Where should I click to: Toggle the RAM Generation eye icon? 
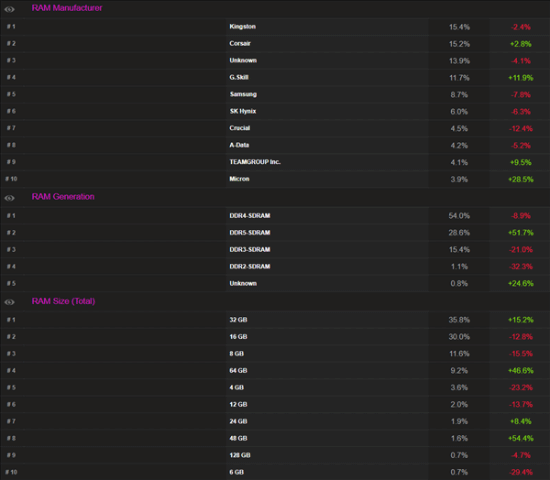tap(9, 198)
